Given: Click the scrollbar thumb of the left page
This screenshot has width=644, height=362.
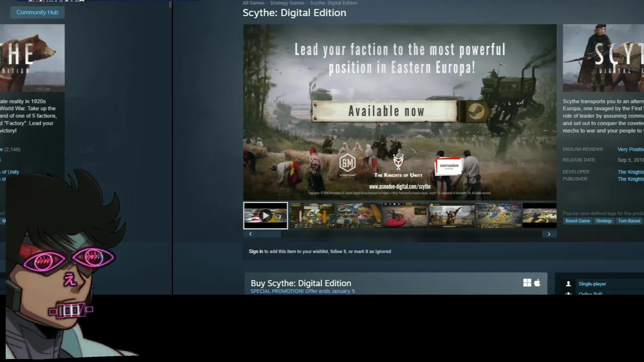Looking at the screenshot, I should (170, 5).
